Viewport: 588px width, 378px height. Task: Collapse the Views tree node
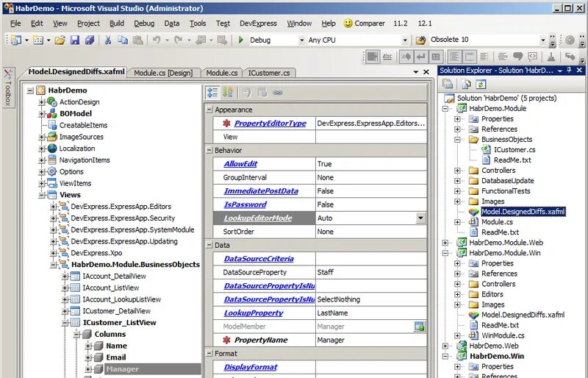tap(42, 195)
